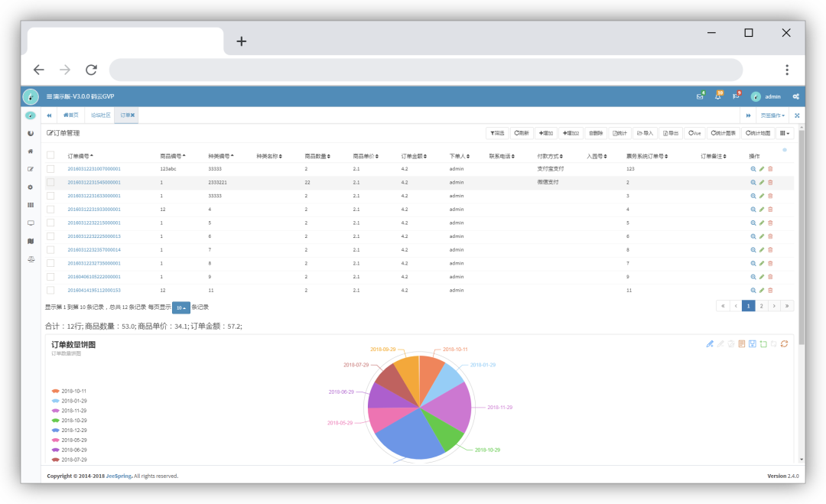Viewport: 826px width, 504px height.
Task: Click the 刷新 refresh button
Action: 521,133
